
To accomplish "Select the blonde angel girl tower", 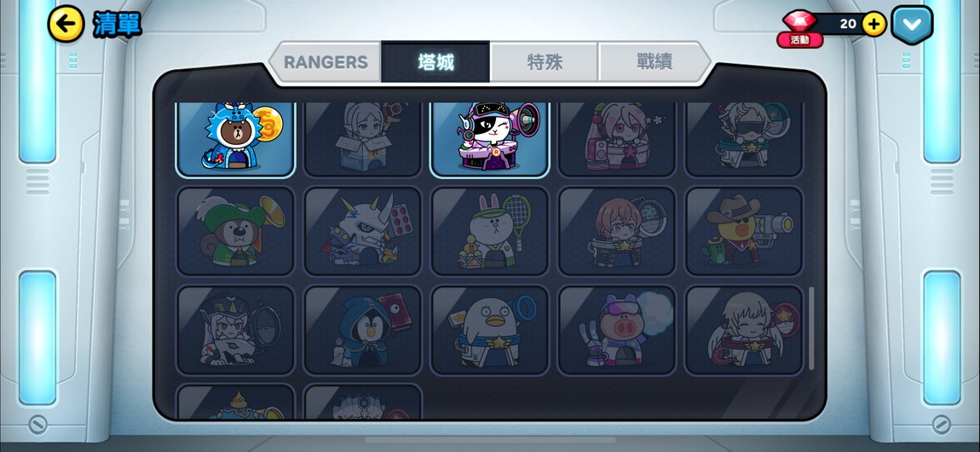I will (744, 330).
